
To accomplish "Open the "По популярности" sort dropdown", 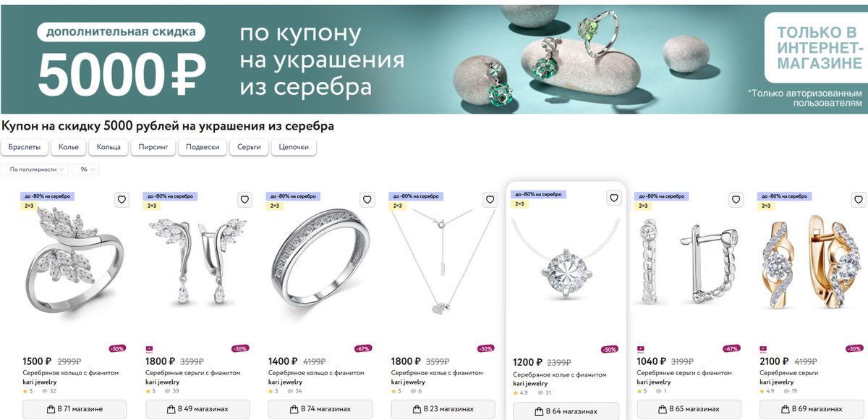I will click(35, 169).
